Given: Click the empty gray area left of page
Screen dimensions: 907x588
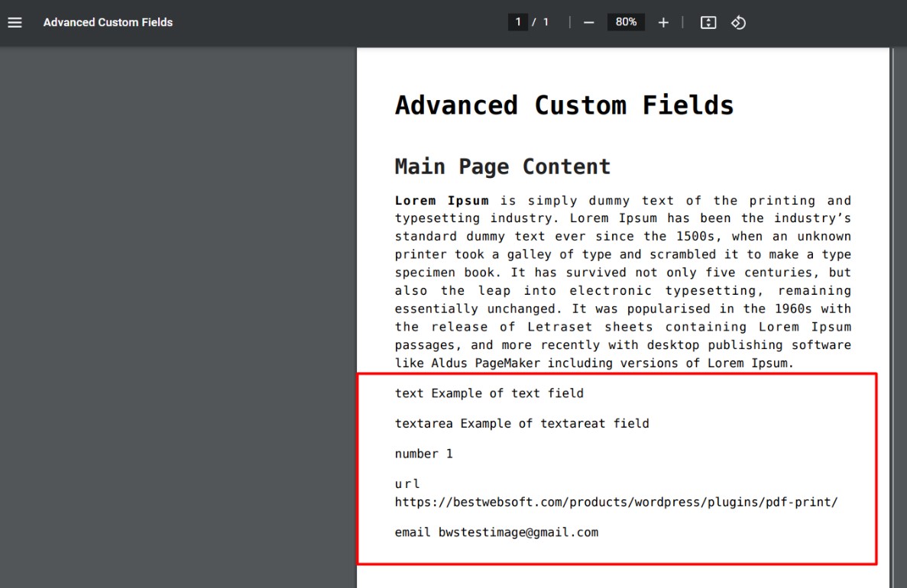Looking at the screenshot, I should (176, 305).
